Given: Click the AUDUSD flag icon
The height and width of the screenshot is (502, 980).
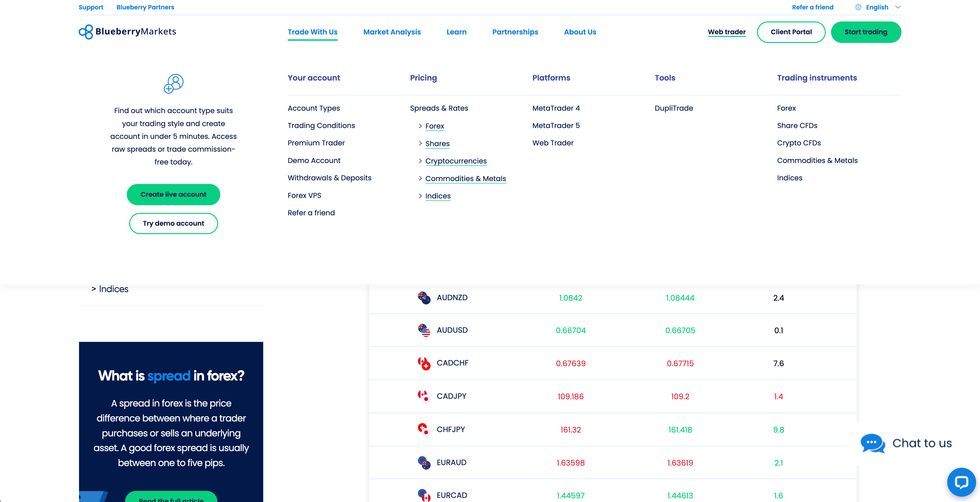Looking at the screenshot, I should point(424,330).
